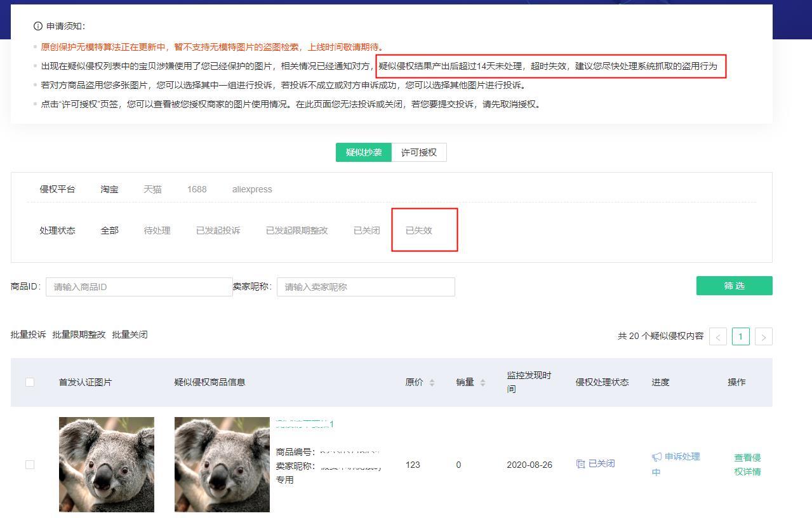Select 全部 under 处理状态
812x518 pixels.
tap(109, 230)
